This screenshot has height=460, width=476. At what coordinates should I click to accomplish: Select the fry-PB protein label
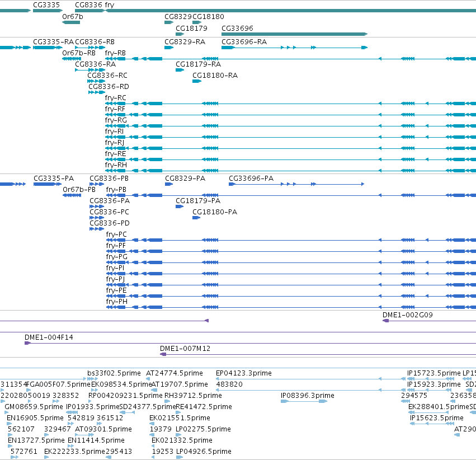coord(116,190)
